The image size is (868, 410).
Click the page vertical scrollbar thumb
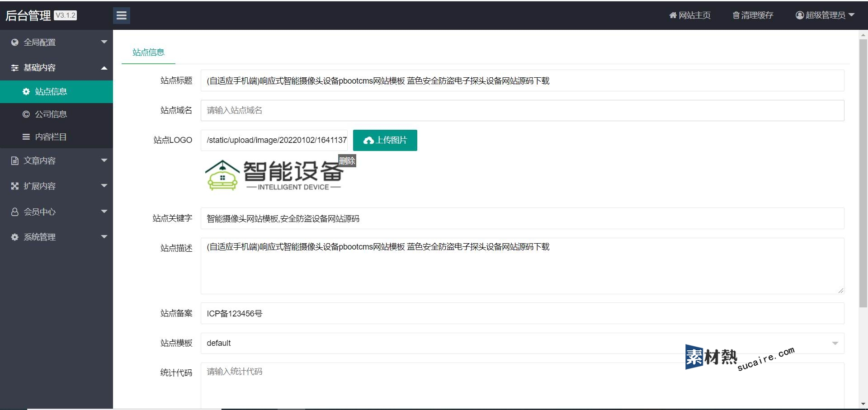[x=863, y=173]
